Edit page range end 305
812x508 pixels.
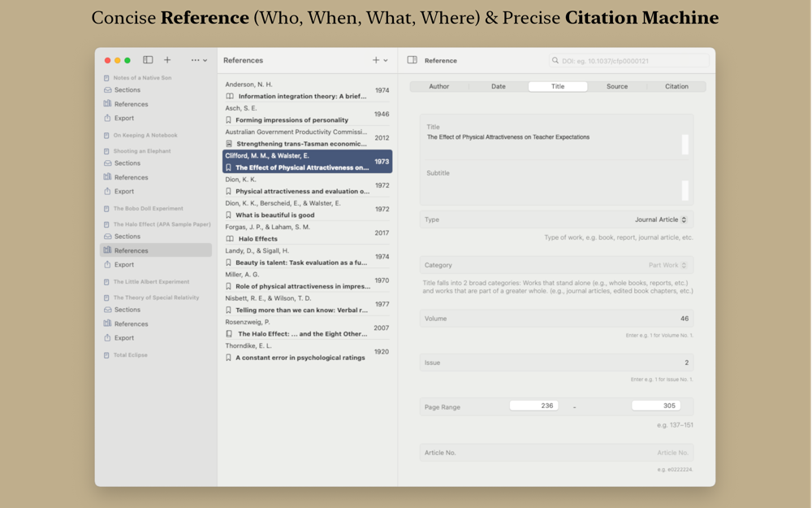656,406
